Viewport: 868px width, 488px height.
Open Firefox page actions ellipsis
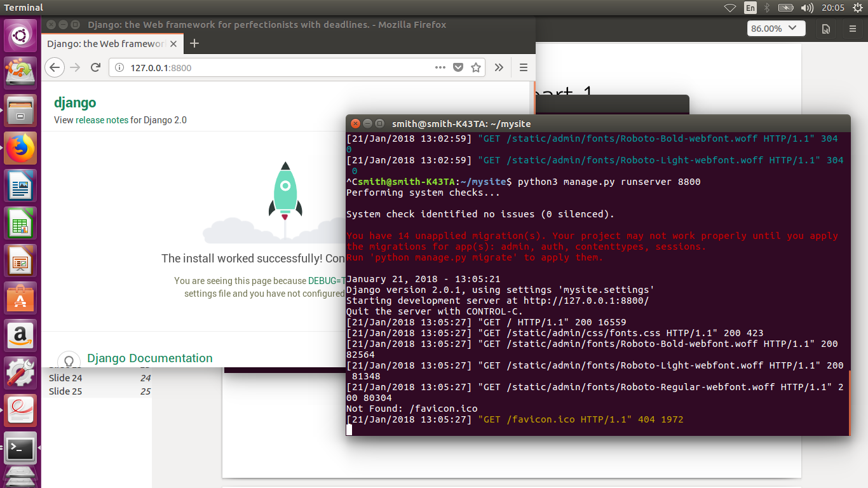pyautogui.click(x=440, y=67)
